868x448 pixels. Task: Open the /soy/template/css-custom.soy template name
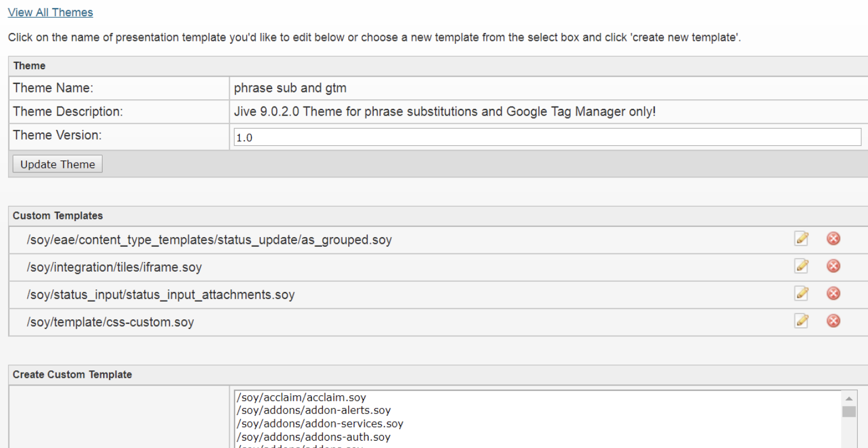point(110,322)
